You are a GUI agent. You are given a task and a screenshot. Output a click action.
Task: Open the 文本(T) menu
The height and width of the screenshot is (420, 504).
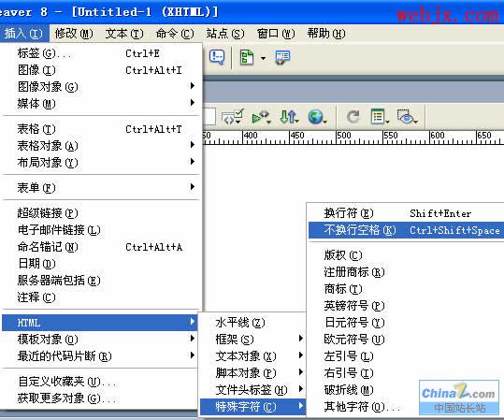124,34
